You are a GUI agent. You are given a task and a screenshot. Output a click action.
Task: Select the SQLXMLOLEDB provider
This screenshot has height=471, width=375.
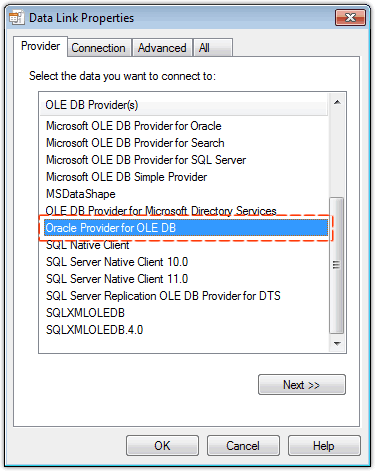[x=85, y=313]
